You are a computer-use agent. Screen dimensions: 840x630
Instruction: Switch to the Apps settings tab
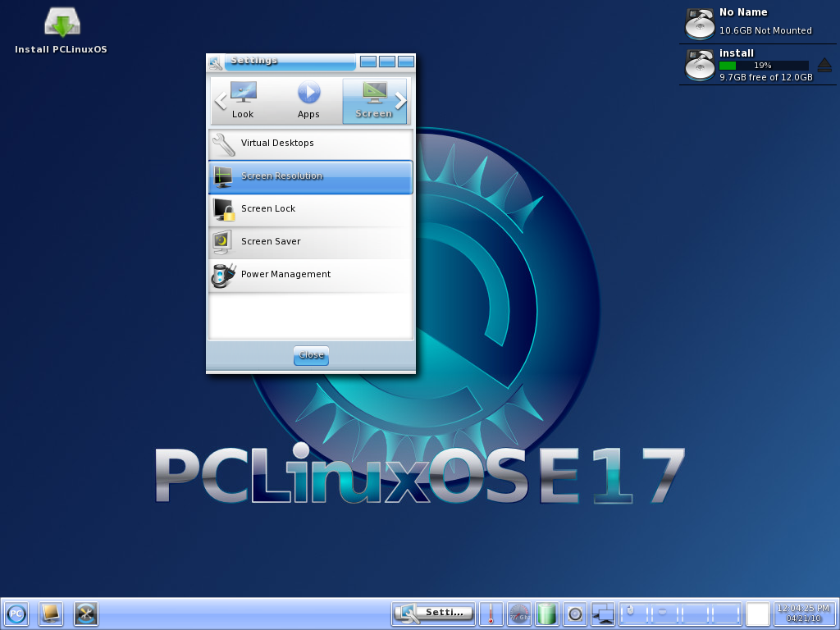[308, 98]
